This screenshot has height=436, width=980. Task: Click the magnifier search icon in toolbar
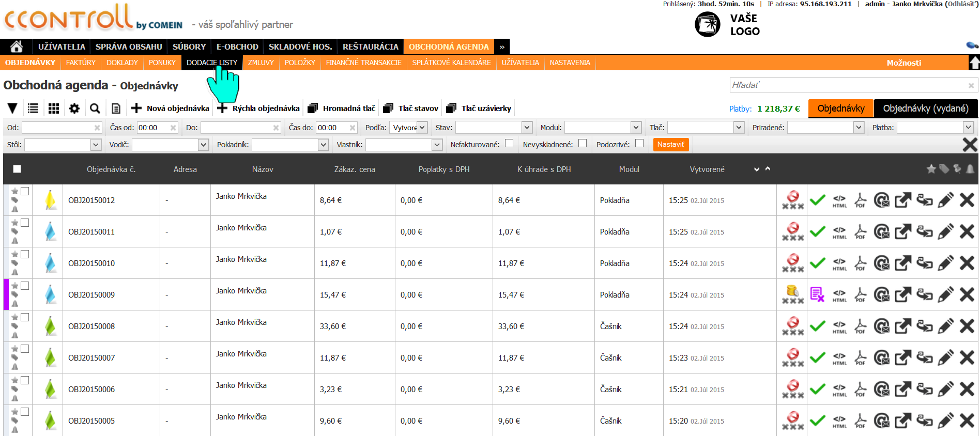pyautogui.click(x=95, y=108)
